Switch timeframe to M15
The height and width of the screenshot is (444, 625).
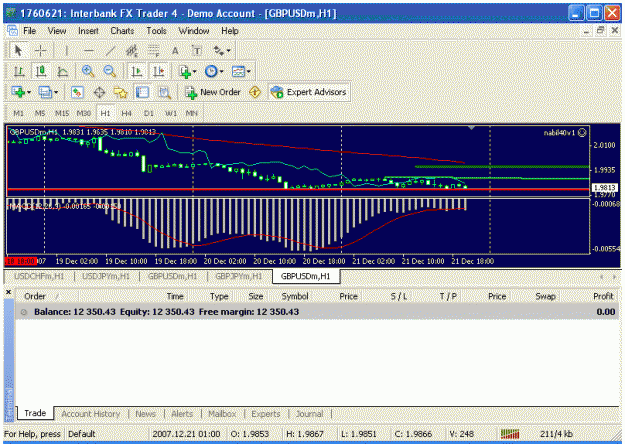[62, 113]
